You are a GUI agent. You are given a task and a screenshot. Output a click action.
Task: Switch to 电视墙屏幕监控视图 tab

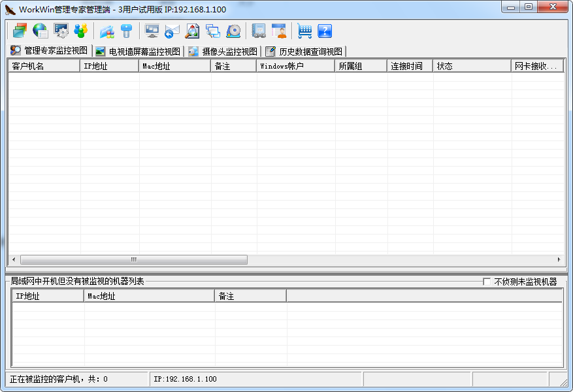click(x=138, y=51)
